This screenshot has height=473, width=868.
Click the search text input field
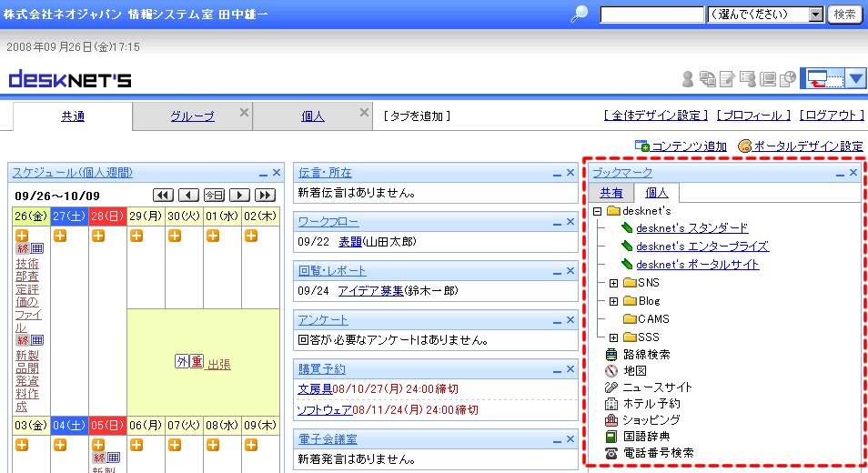tap(651, 15)
